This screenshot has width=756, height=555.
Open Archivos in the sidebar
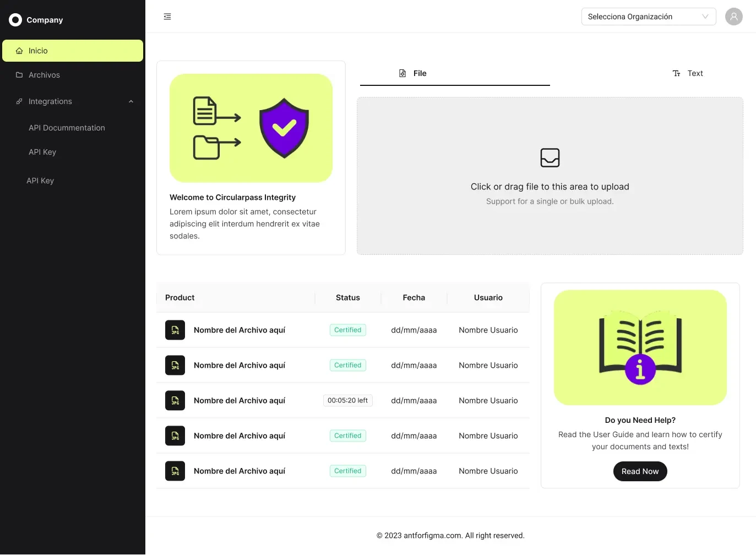coord(44,75)
